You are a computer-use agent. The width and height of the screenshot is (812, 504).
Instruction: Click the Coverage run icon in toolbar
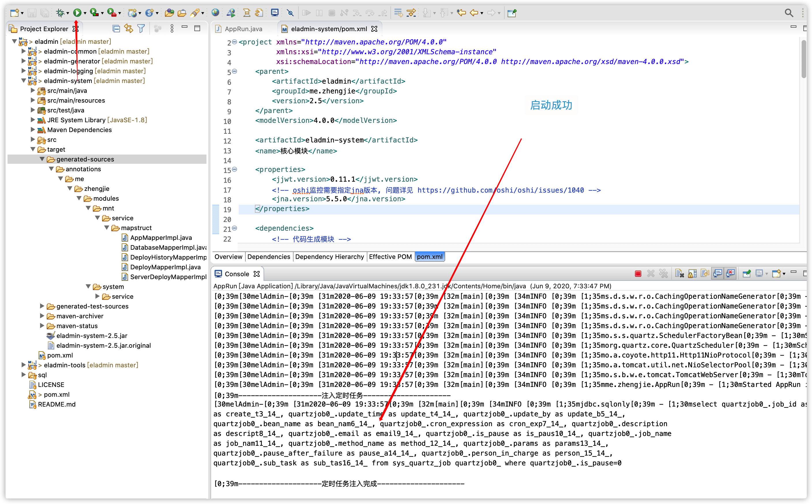coord(94,13)
